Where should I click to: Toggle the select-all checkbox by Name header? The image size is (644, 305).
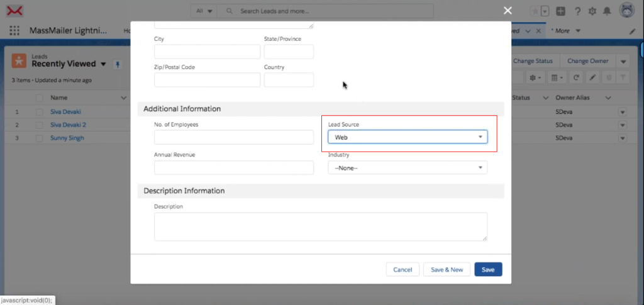pos(39,97)
